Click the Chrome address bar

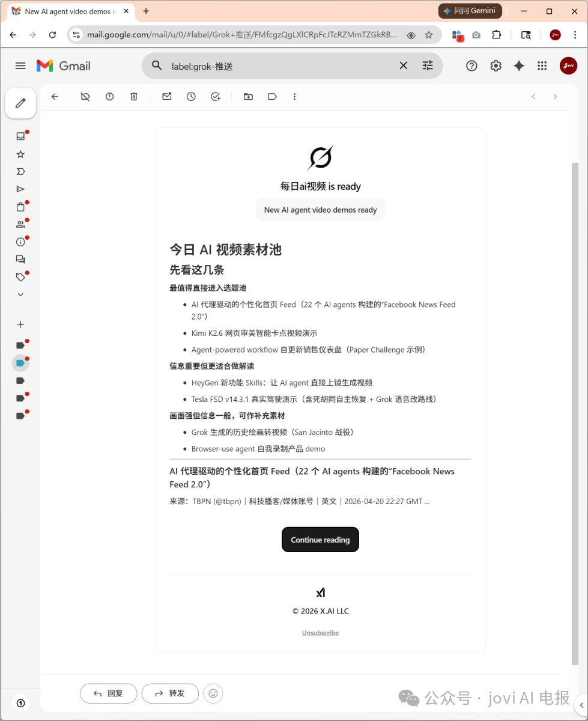[x=241, y=35]
